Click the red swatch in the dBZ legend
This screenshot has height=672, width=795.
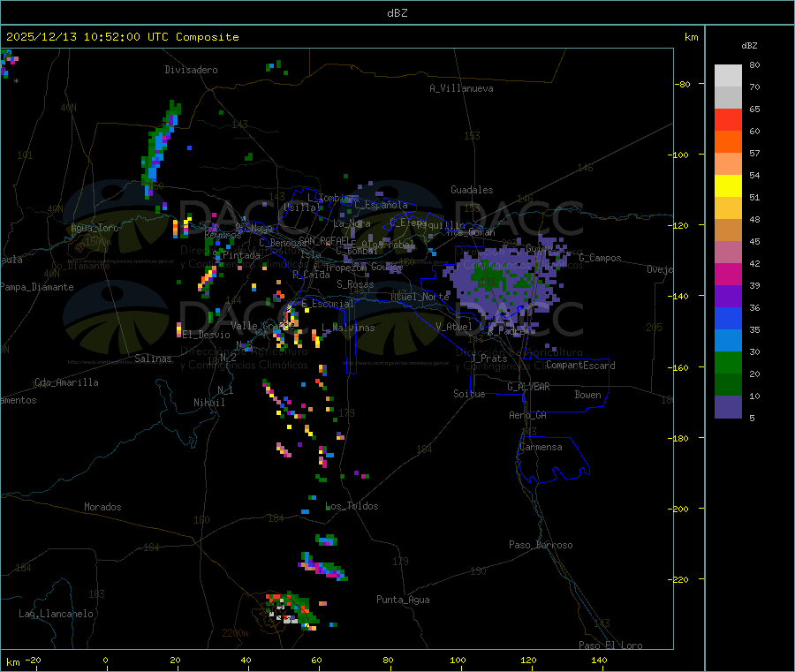(x=728, y=119)
